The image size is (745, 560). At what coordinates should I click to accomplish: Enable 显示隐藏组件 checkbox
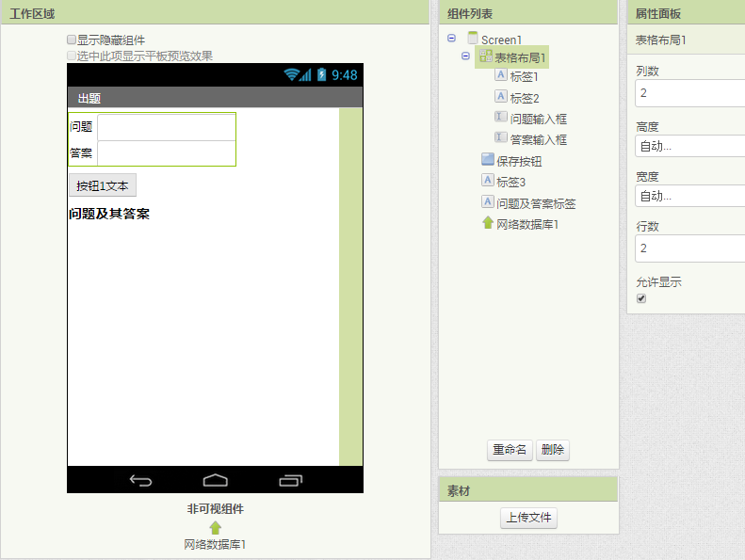coord(72,40)
